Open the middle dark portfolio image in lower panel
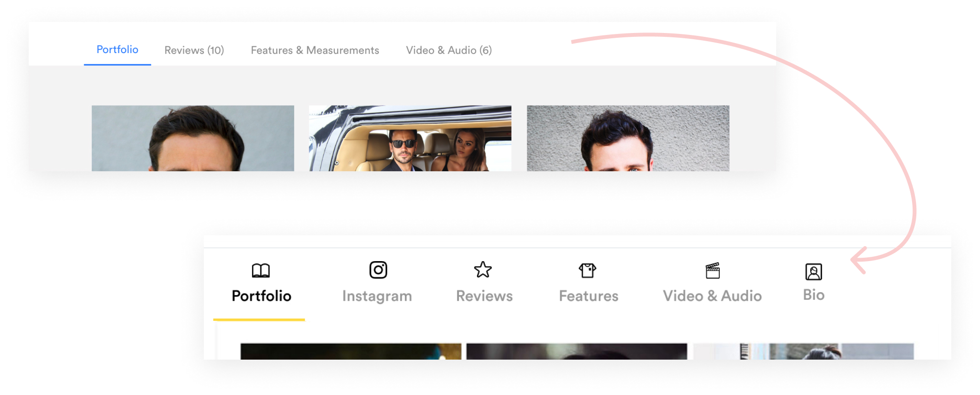The image size is (980, 395). pyautogui.click(x=577, y=351)
